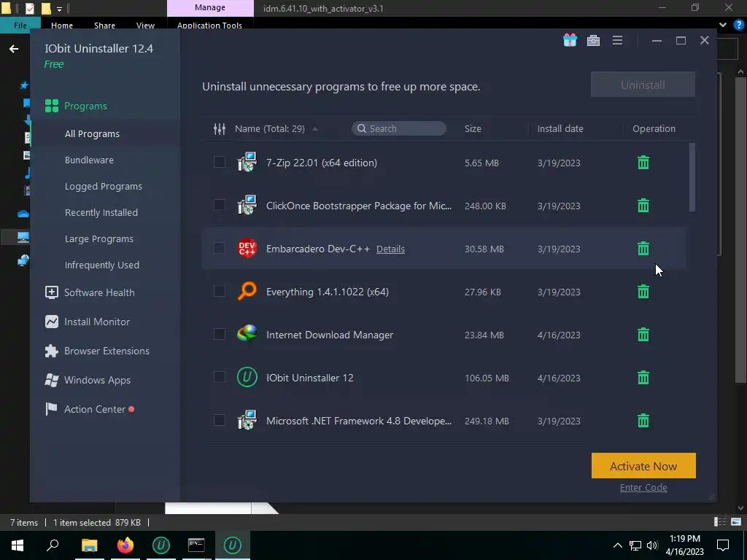Click the Everything magnifier program icon
747x560 pixels.
pos(247,292)
